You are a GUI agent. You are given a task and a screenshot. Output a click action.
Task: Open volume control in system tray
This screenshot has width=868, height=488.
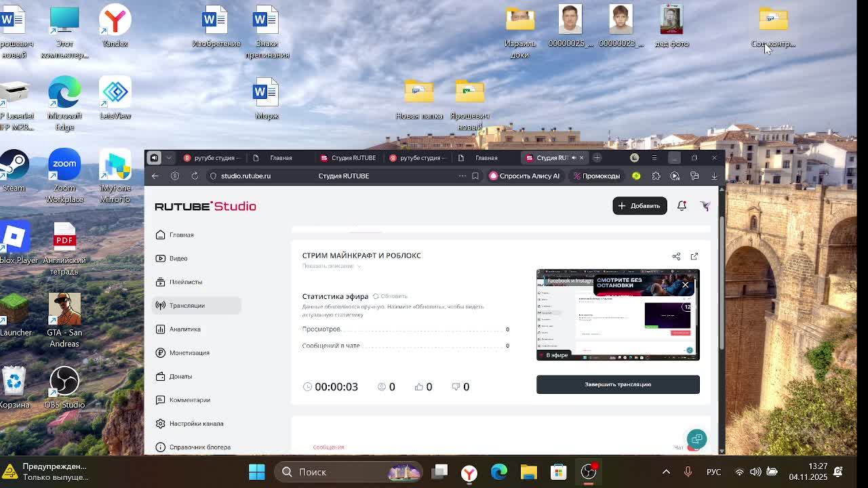point(755,472)
